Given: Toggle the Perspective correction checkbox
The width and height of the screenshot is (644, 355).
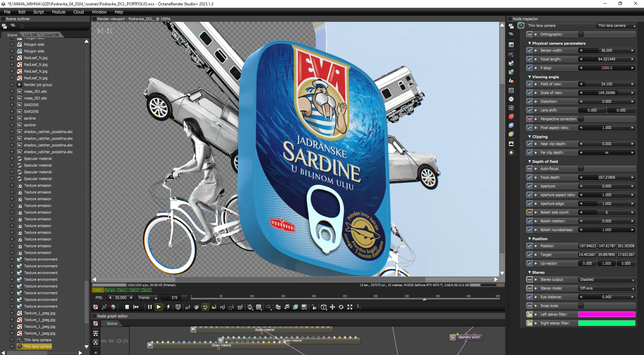Looking at the screenshot, I should (581, 119).
